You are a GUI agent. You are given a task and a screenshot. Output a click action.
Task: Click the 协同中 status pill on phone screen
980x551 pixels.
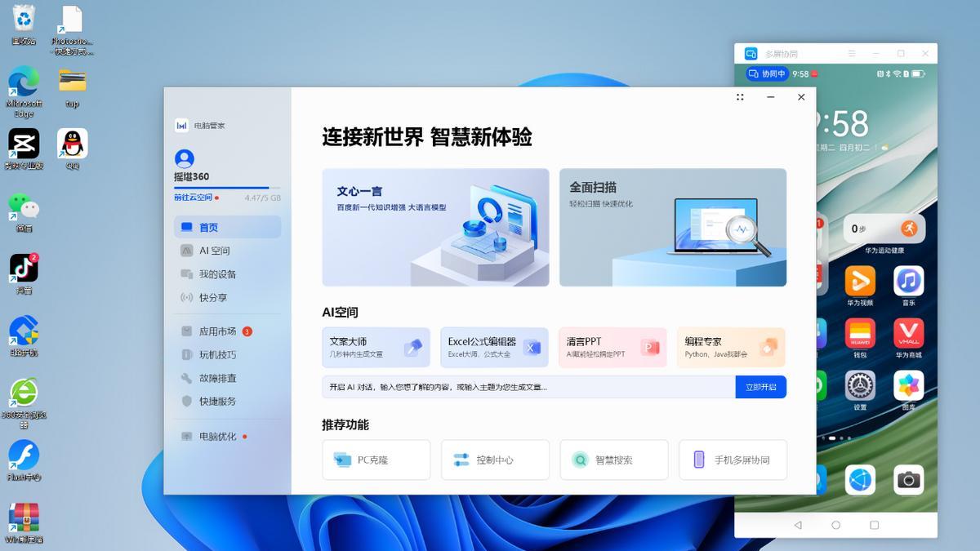766,74
